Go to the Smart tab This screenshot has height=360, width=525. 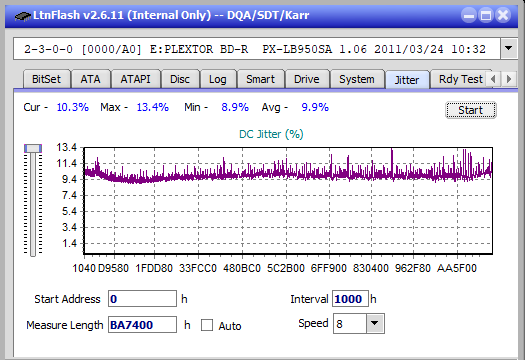(260, 79)
